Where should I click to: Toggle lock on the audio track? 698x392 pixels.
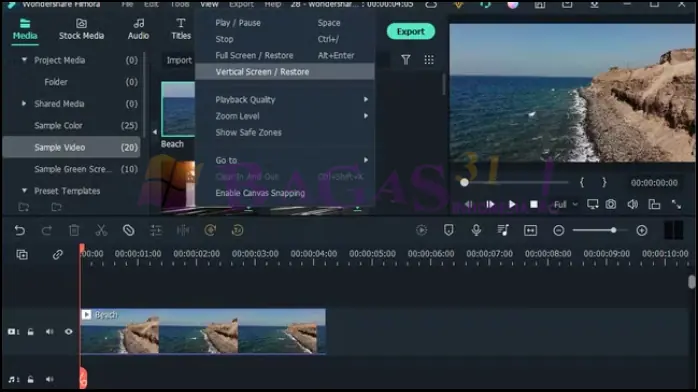(30, 379)
